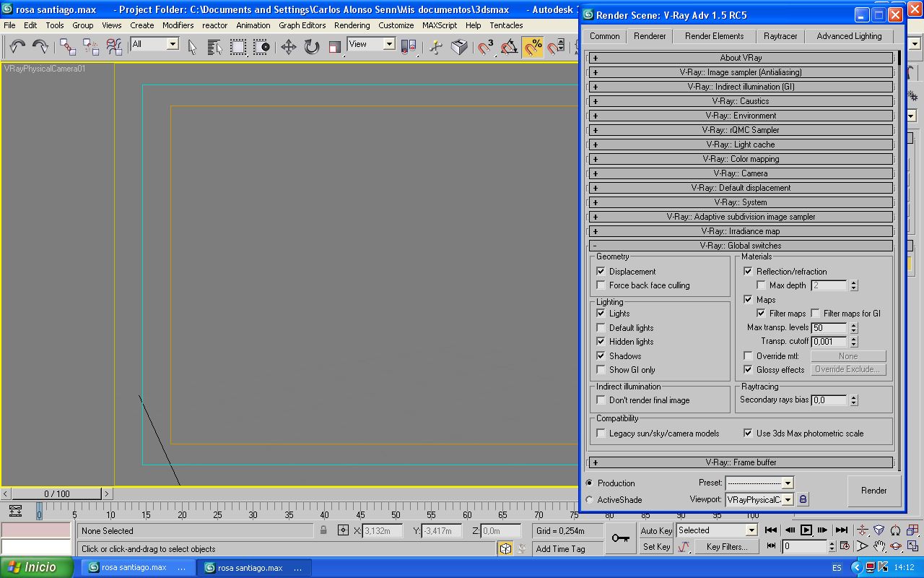This screenshot has width=924, height=578.
Task: Expand the V-Ray Irradiance map rollout
Action: (741, 231)
